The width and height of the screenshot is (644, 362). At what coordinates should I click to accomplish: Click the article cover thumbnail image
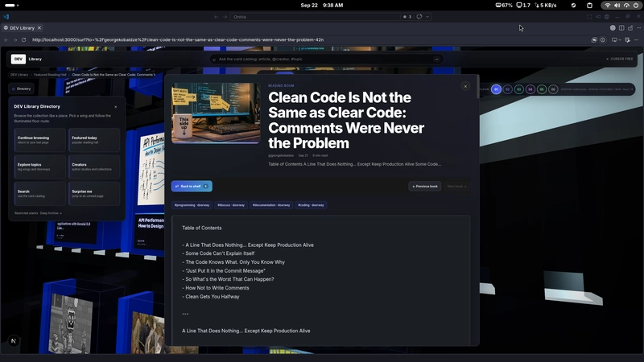click(x=216, y=113)
